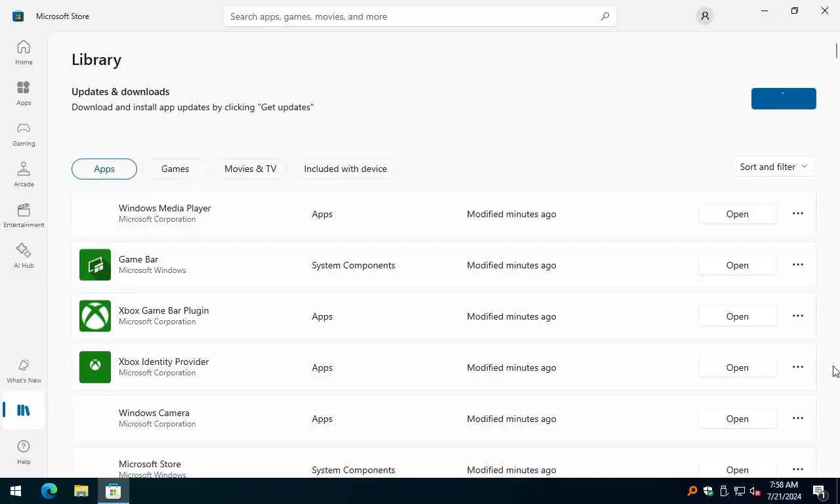Click the Windows Camera name text
Screen dimensions: 840x504
tap(154, 413)
